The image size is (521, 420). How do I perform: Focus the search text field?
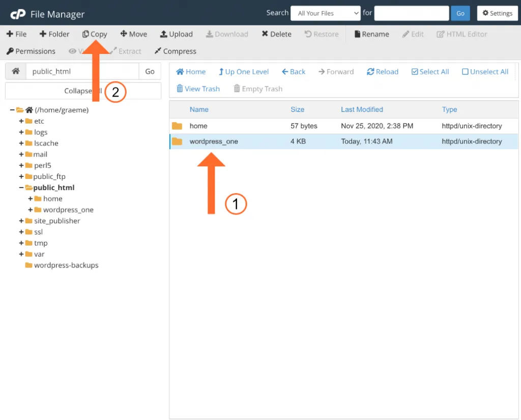pyautogui.click(x=411, y=13)
